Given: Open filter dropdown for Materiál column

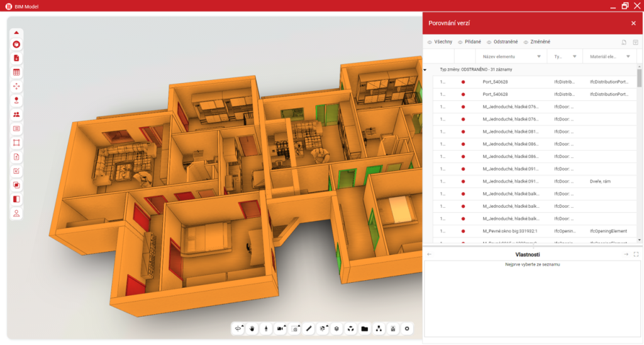Looking at the screenshot, I should click(x=629, y=57).
